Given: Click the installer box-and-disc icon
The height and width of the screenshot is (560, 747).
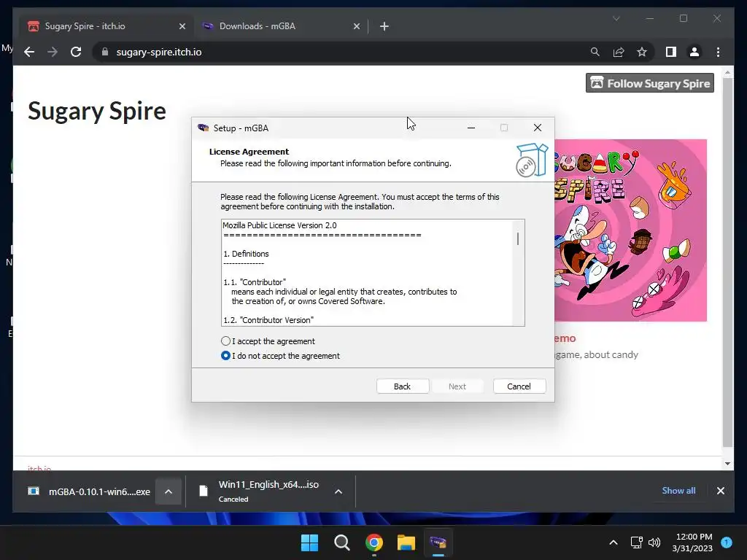Looking at the screenshot, I should tap(532, 160).
